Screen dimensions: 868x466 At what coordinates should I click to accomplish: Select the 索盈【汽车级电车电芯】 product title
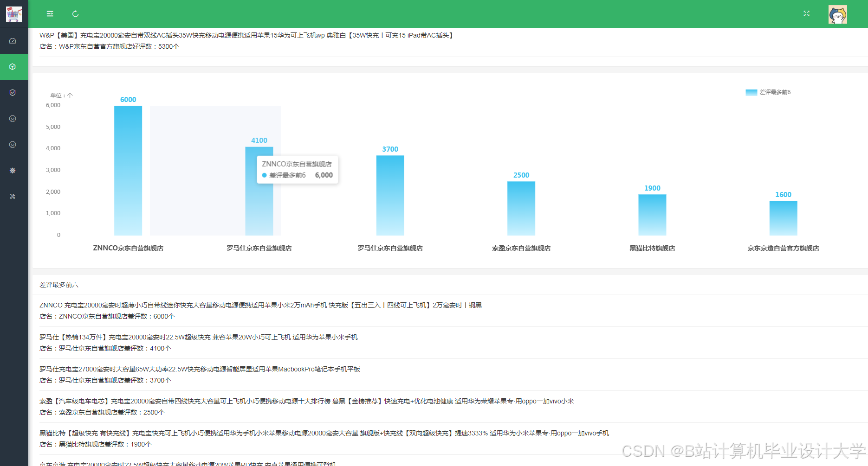pos(307,401)
